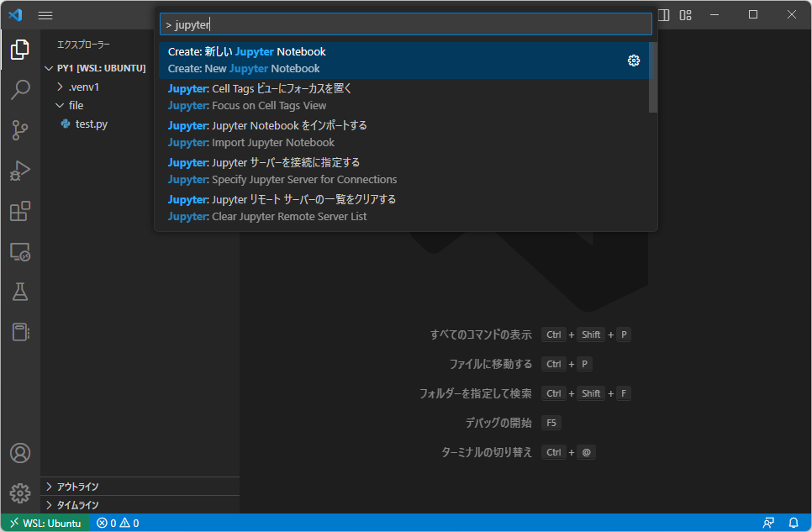Open the Manage gear at bottom left
812x532 pixels.
point(19,493)
